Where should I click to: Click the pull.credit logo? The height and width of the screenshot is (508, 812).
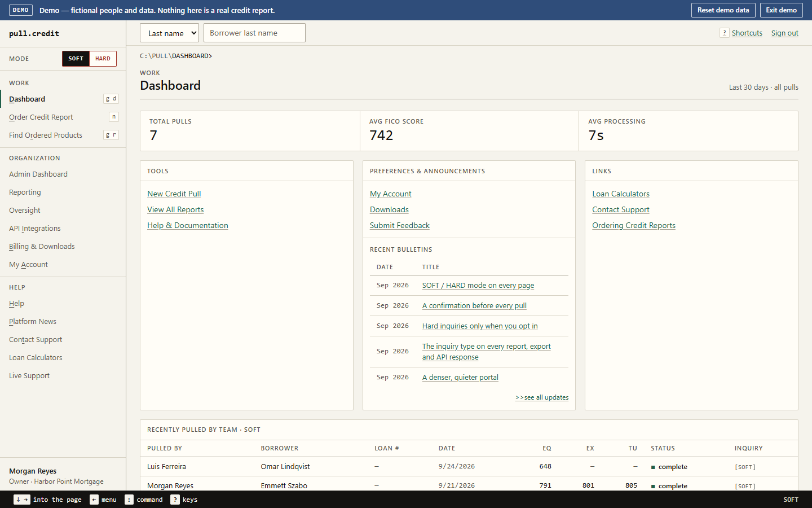click(34, 33)
